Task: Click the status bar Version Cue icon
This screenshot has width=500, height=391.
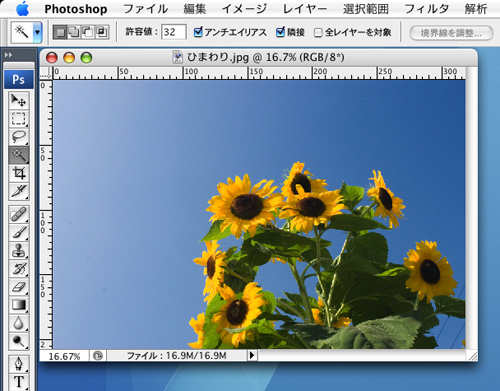Action: coord(98,356)
